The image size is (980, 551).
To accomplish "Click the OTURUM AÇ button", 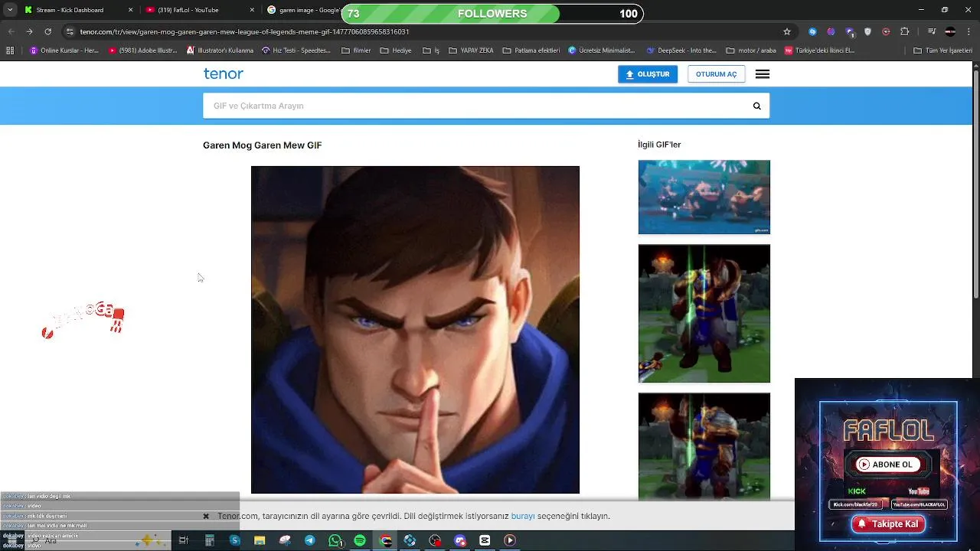I will coord(716,74).
